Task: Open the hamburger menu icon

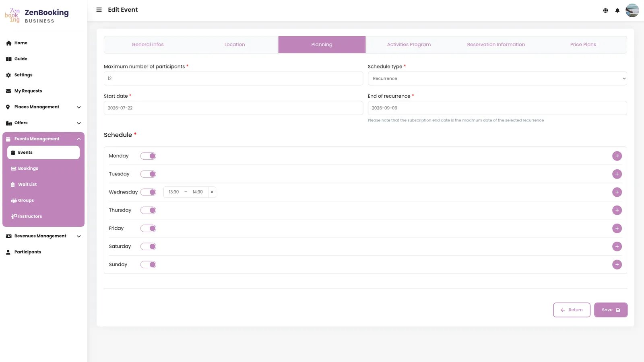Action: pos(99,10)
